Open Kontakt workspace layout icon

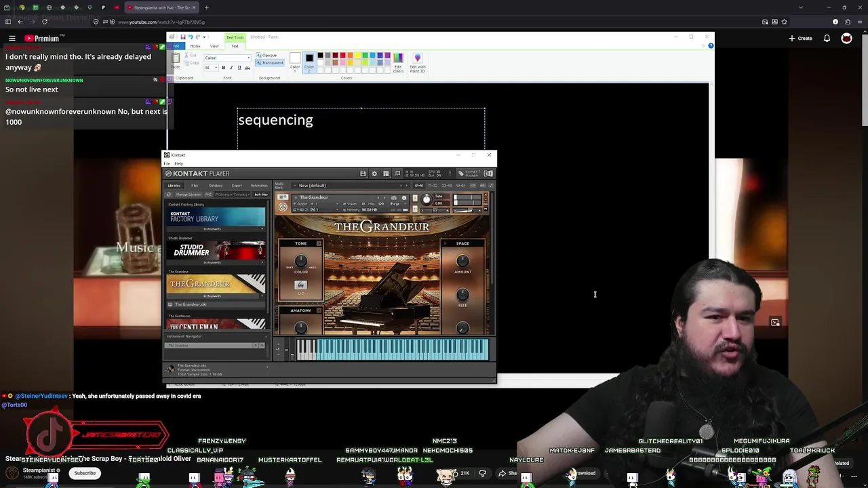[x=386, y=174]
